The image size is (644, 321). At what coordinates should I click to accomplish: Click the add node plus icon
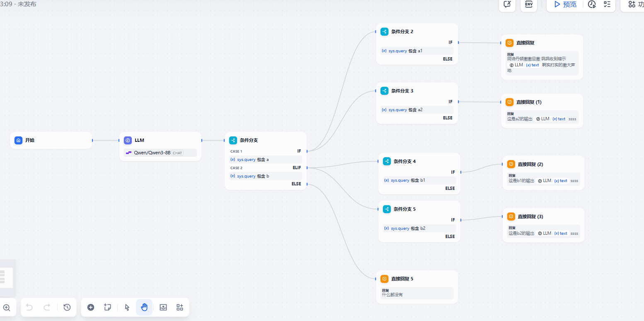click(x=91, y=307)
